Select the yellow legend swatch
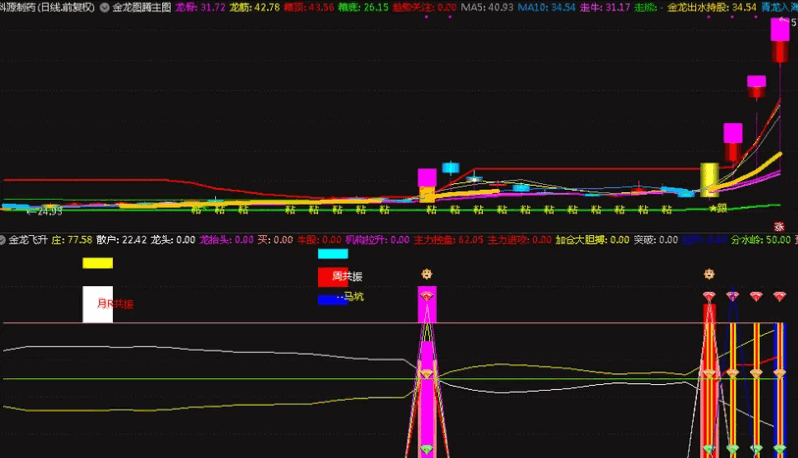This screenshot has width=798, height=458. (98, 263)
